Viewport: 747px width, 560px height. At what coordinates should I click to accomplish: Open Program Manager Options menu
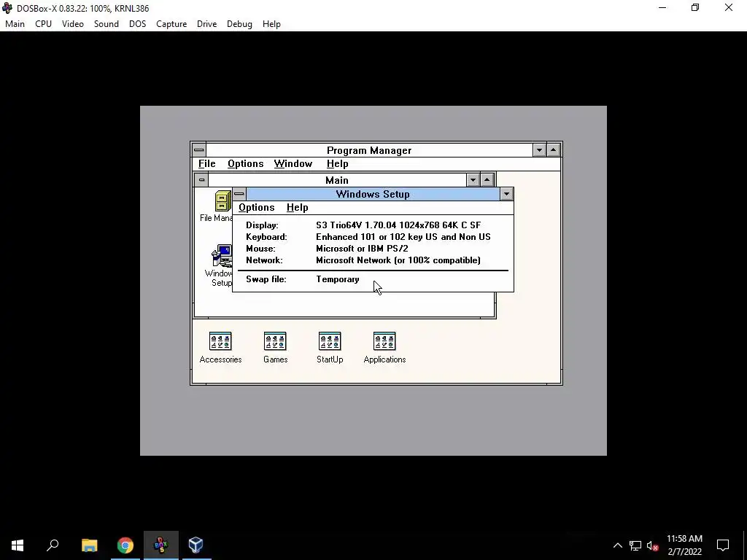[245, 164]
